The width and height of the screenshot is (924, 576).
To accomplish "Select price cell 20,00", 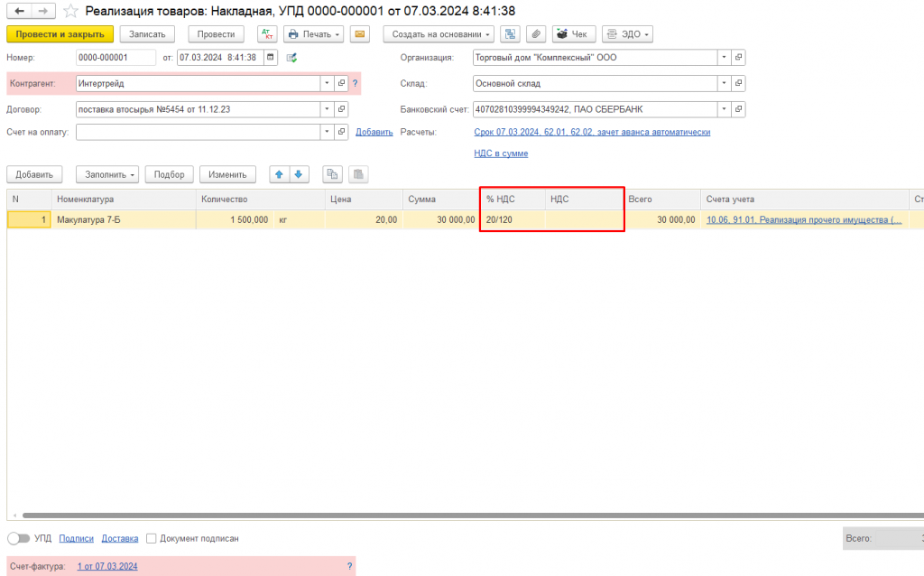I will click(x=364, y=220).
